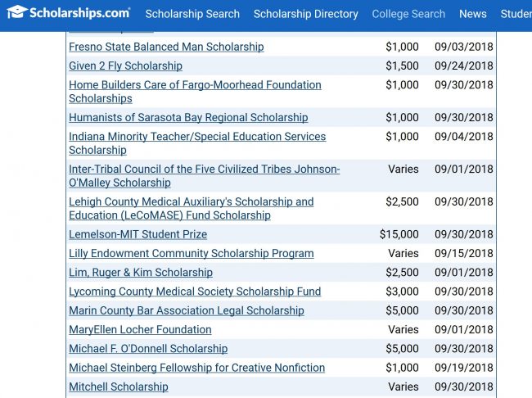Open Lilly Endowment Community Scholarship Program
Screen dimensions: 532x398
(191, 254)
